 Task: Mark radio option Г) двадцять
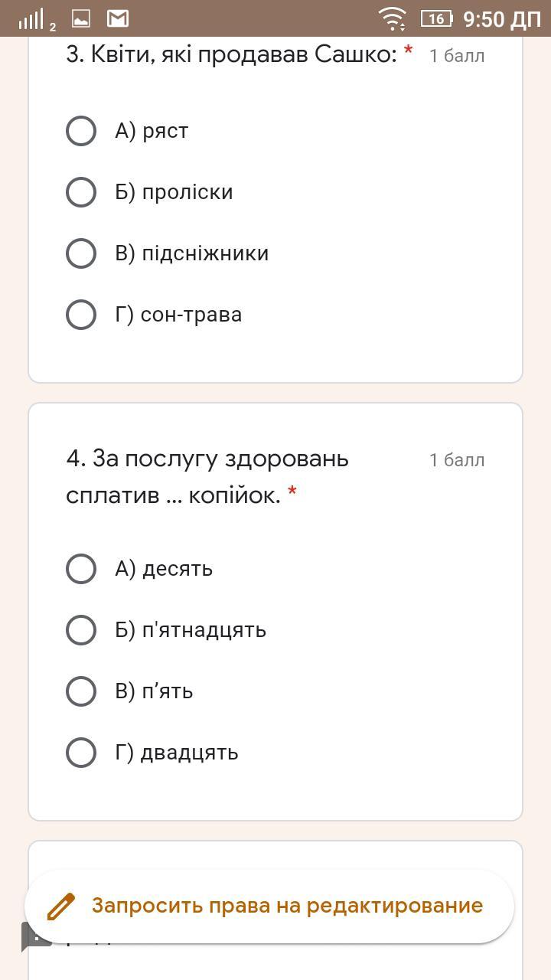pos(81,753)
